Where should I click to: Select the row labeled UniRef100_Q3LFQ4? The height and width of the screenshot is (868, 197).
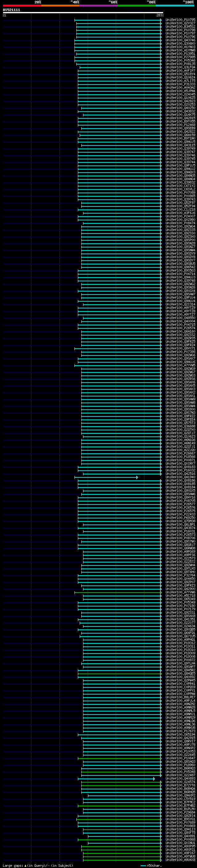pyautogui.click(x=180, y=67)
